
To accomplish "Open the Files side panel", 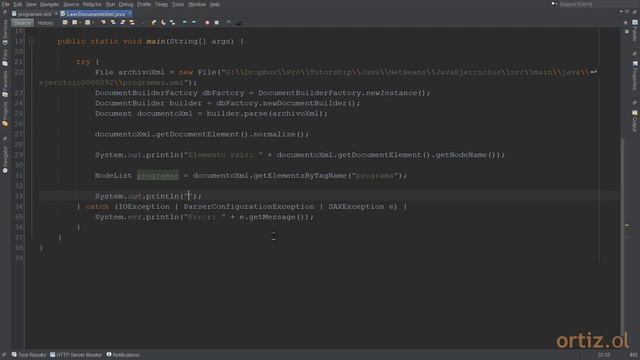I will 5,58.
